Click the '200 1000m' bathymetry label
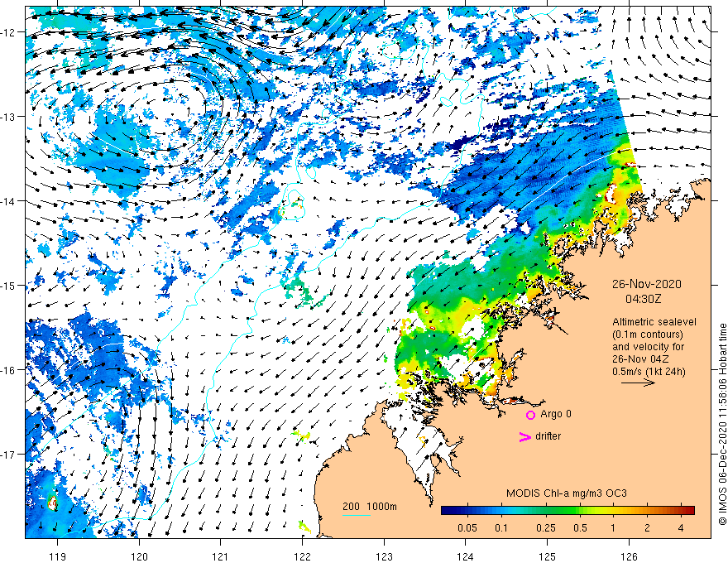This screenshot has height=563, width=728. point(370,507)
